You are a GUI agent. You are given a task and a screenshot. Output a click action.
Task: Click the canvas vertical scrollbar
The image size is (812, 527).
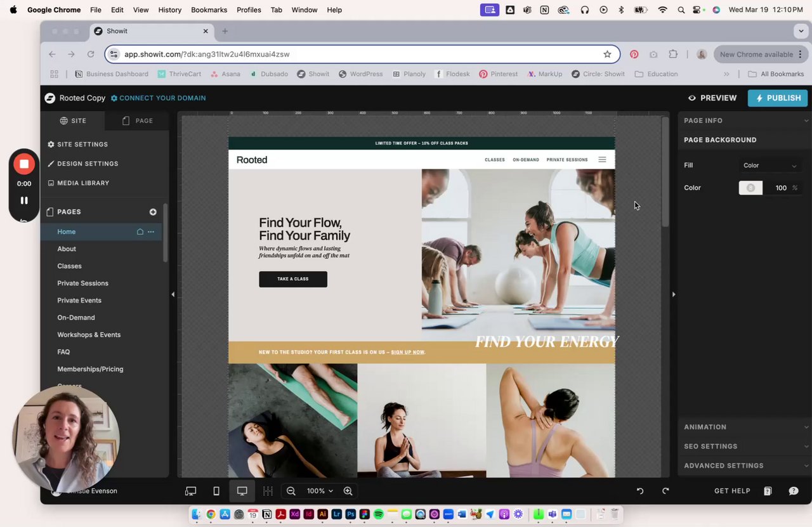[665, 172]
